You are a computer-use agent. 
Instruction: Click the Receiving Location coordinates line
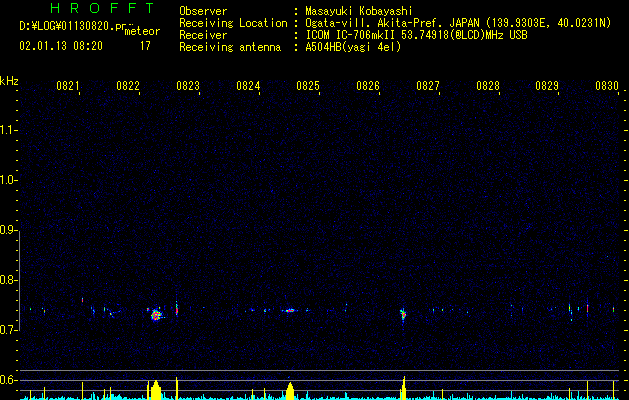coord(458,23)
